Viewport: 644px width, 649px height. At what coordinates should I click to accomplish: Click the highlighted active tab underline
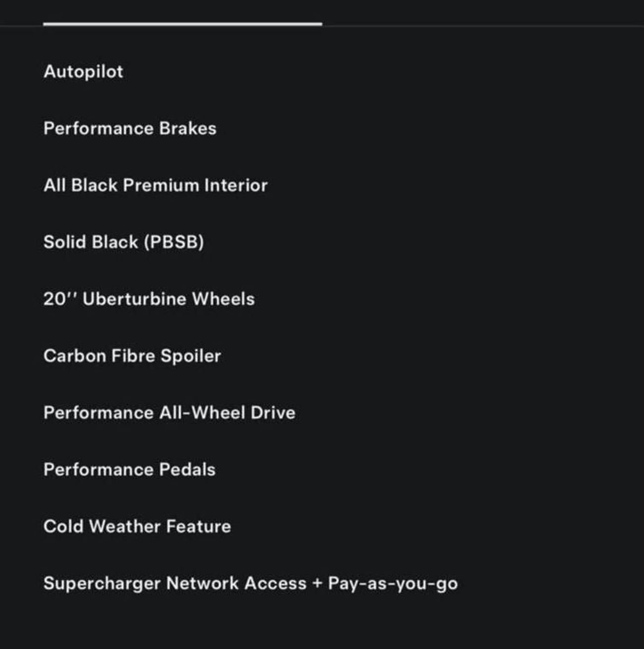coord(182,23)
